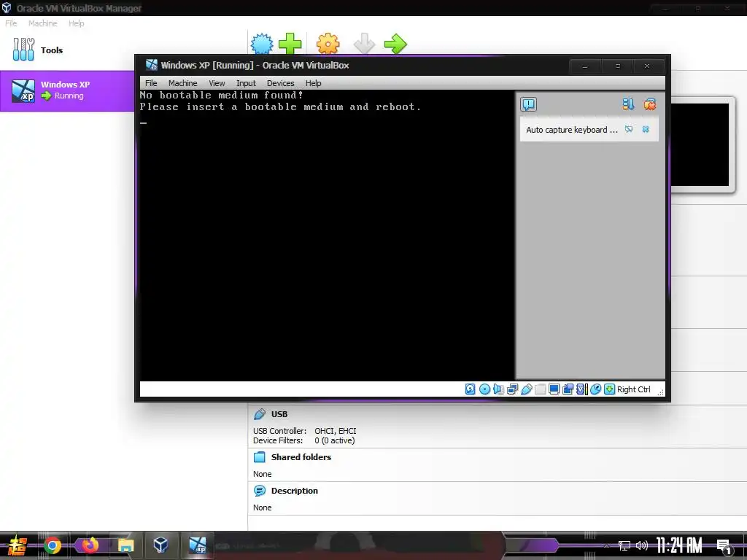
Task: Click the CPU virtualization indicator in the status bar
Action: (x=581, y=389)
